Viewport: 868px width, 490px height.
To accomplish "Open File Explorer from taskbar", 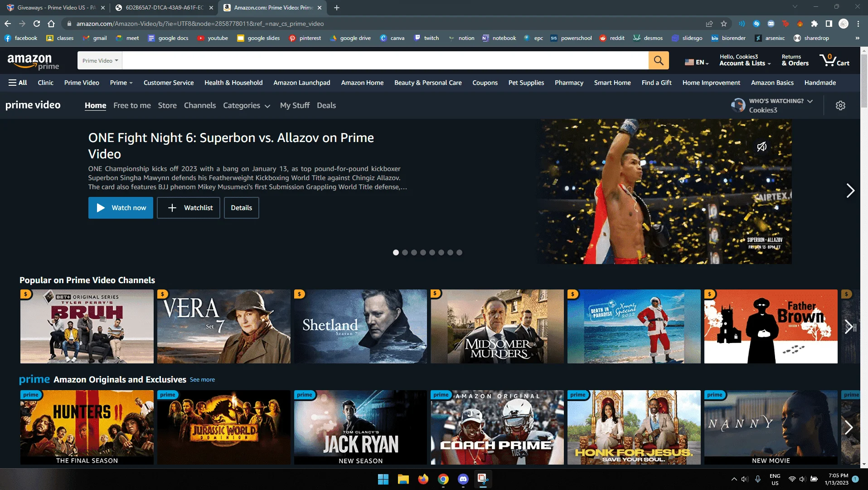I will tap(403, 479).
